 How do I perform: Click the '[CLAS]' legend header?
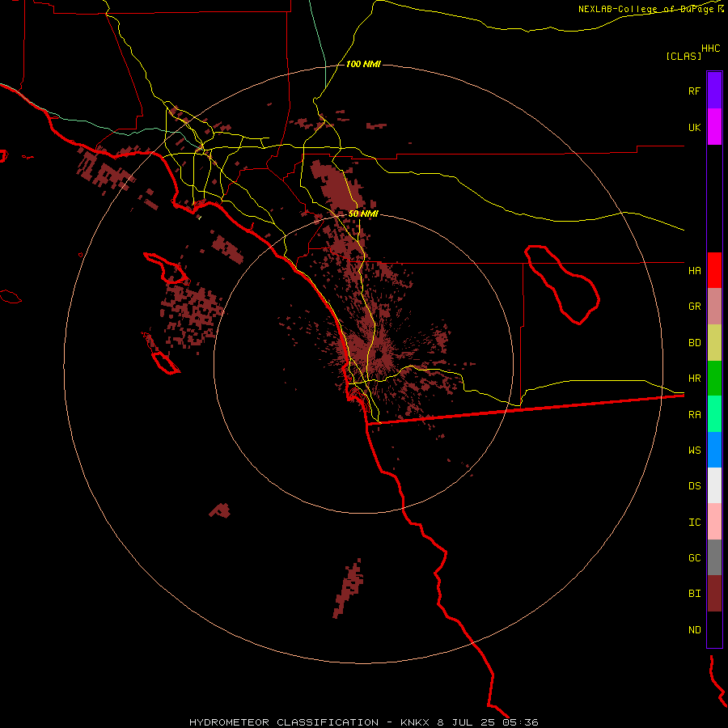pyautogui.click(x=684, y=56)
